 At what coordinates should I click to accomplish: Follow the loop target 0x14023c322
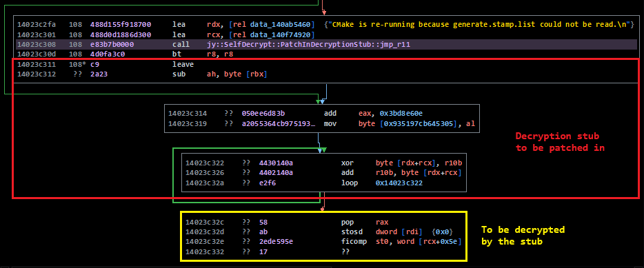coord(399,183)
